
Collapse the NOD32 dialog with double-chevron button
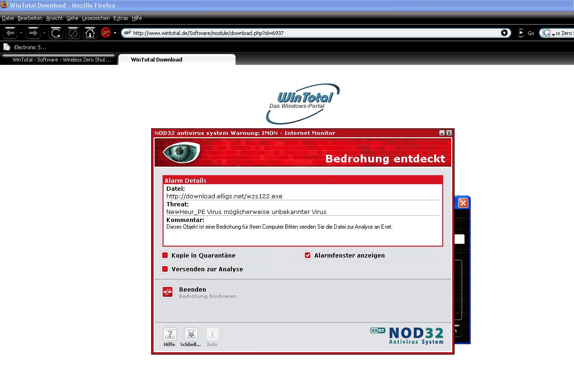[449, 133]
